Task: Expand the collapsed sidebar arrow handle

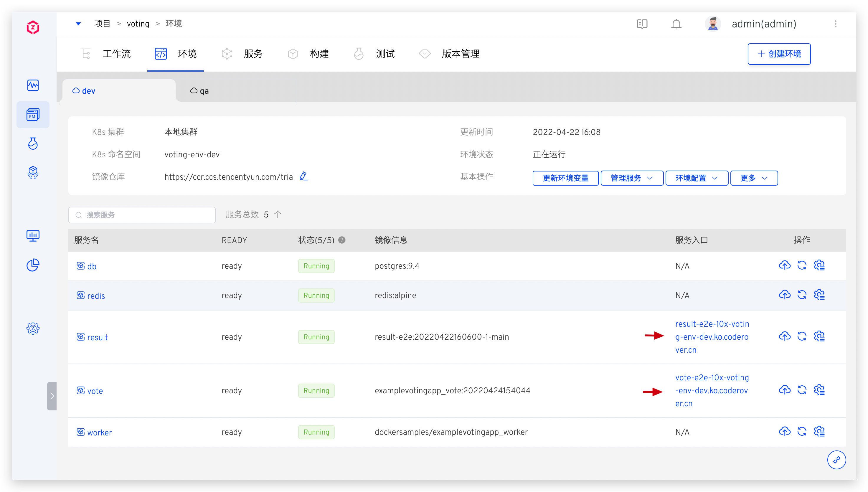Action: 52,396
